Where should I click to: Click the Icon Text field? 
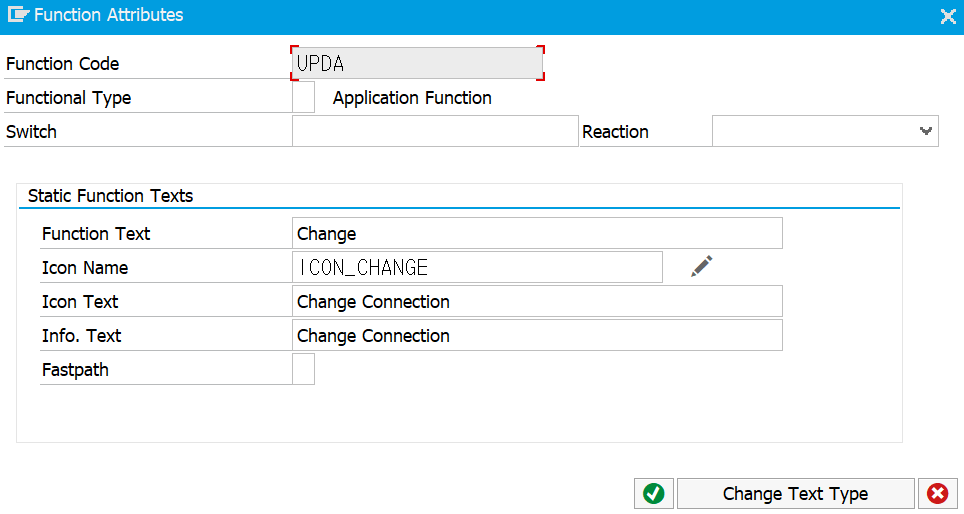(x=537, y=301)
